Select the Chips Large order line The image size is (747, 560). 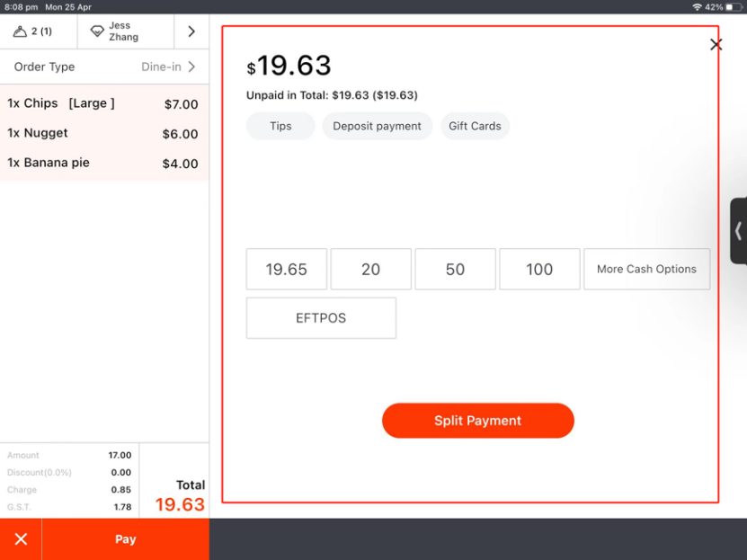(x=103, y=103)
